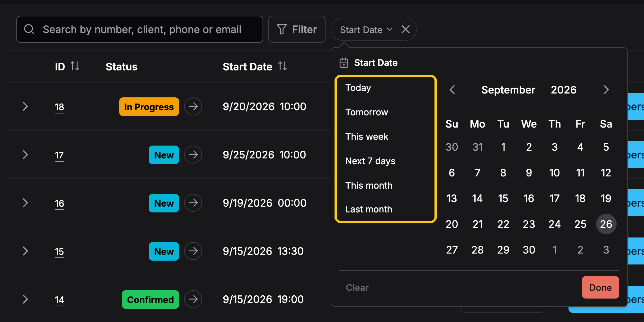Remove the Start Date filter chip
The image size is (644, 322).
coord(406,30)
